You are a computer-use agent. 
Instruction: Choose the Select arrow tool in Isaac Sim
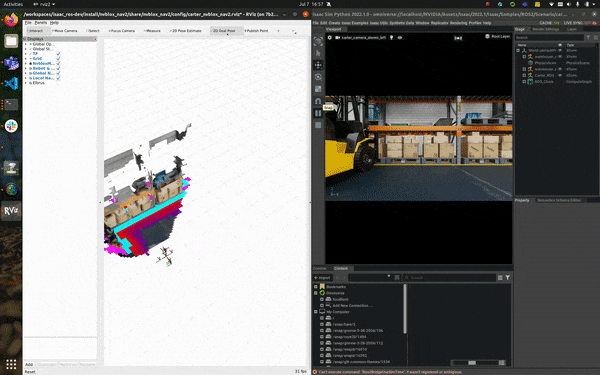pos(318,53)
